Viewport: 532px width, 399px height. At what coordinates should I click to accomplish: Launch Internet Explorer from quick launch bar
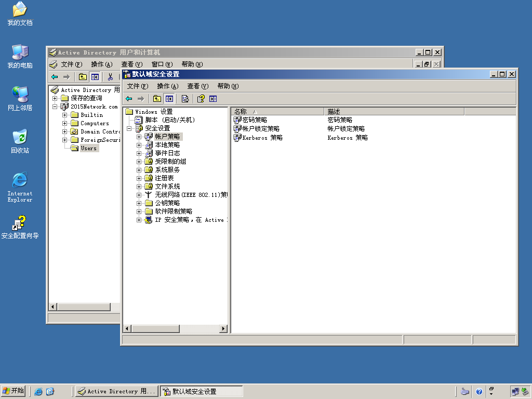(x=38, y=392)
